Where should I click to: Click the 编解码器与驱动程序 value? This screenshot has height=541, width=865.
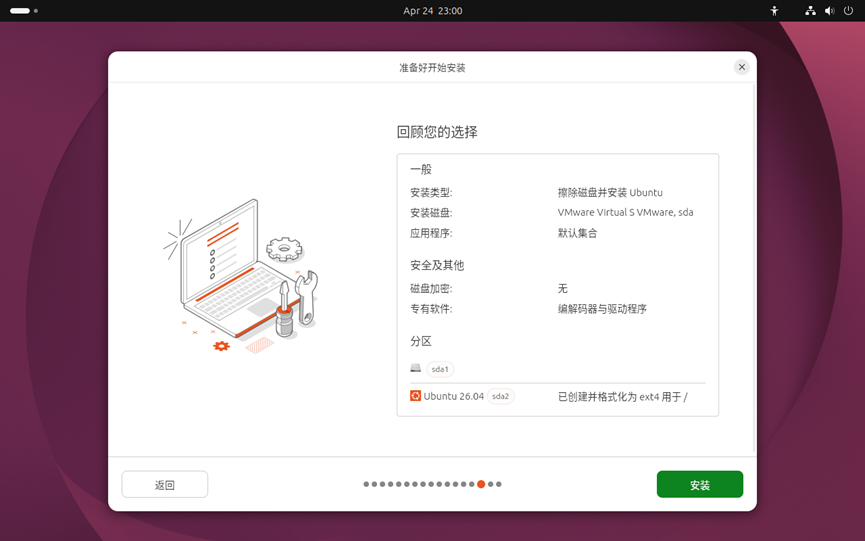(x=602, y=309)
